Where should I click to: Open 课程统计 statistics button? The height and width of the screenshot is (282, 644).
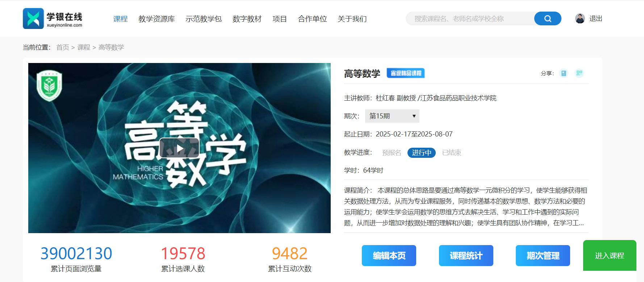466,256
